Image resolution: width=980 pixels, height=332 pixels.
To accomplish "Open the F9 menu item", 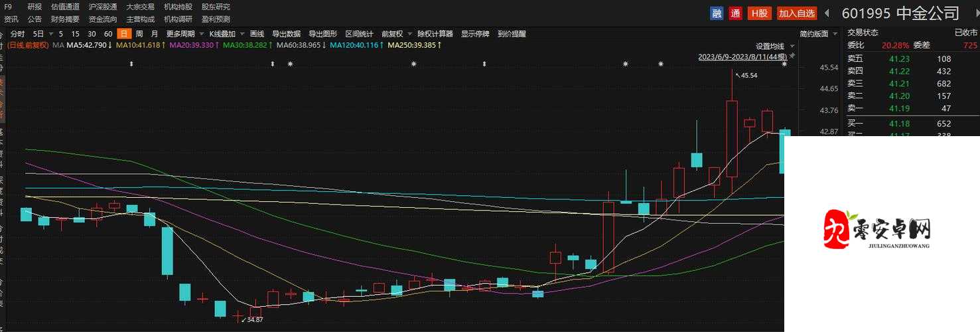I will pyautogui.click(x=8, y=7).
